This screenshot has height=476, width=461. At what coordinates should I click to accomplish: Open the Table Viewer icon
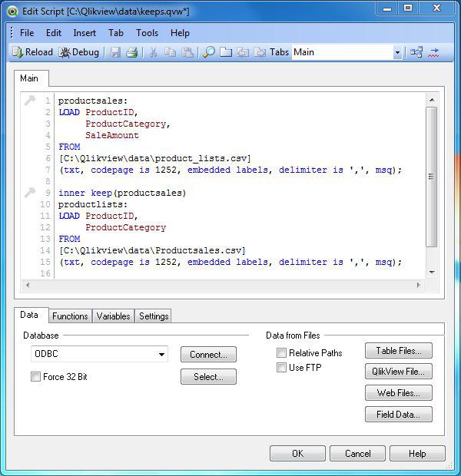click(416, 52)
